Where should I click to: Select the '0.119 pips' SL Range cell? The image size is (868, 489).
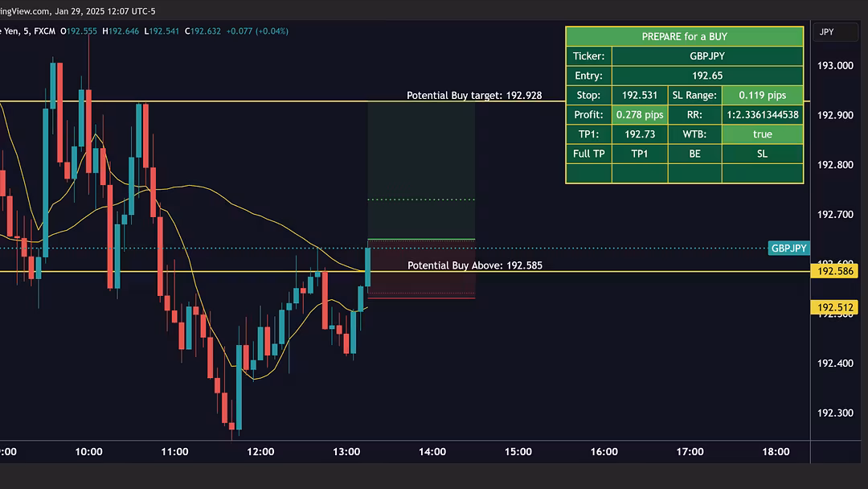762,95
